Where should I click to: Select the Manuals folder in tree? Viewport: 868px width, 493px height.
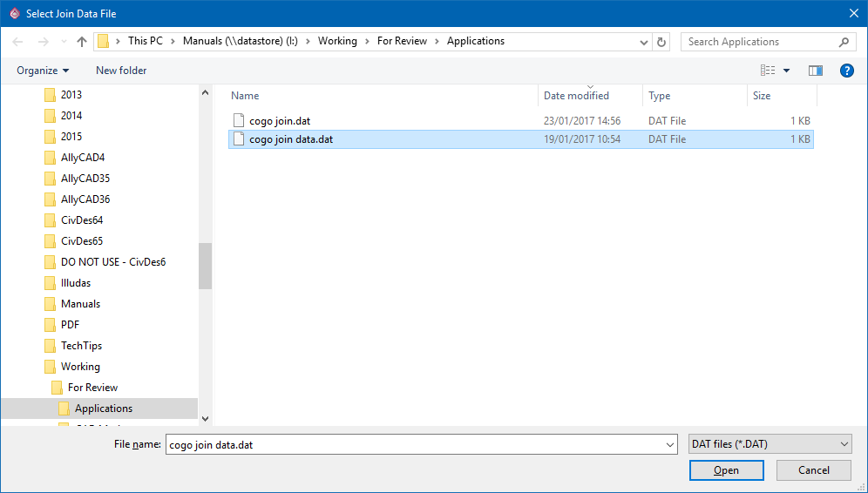[x=80, y=304]
